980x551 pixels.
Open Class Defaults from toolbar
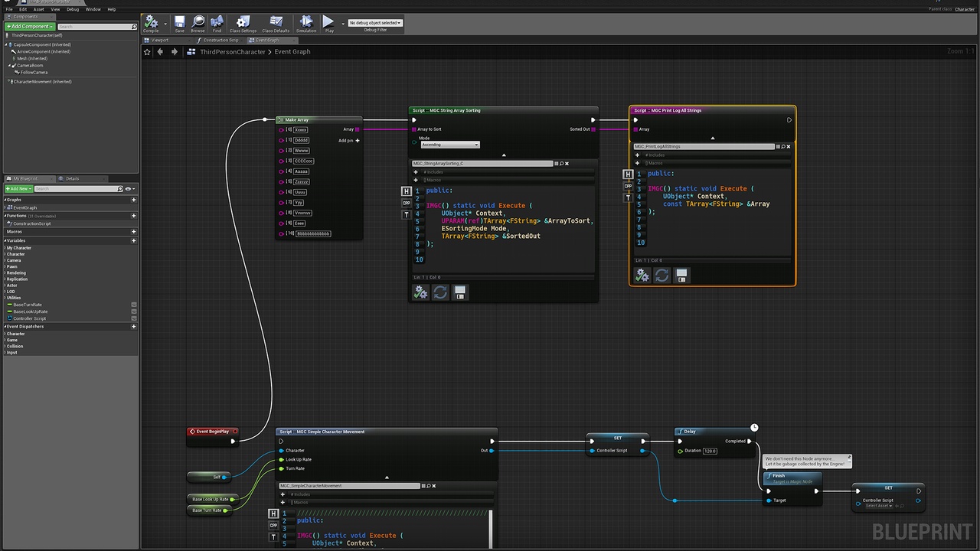(276, 23)
